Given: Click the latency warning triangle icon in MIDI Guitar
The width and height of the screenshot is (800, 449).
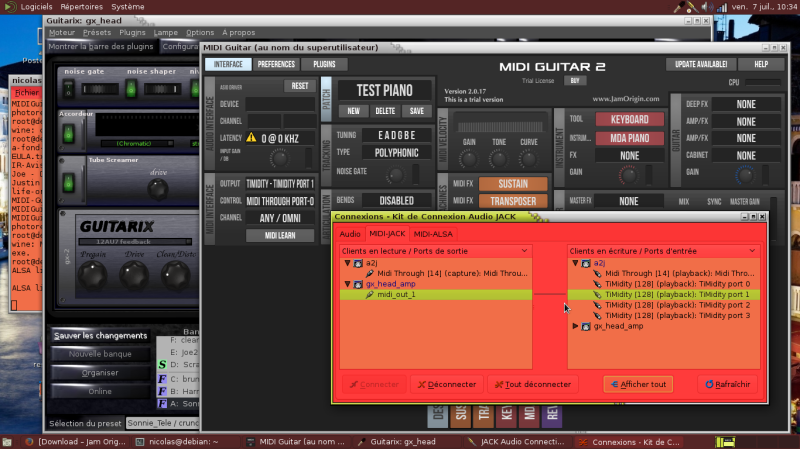Looking at the screenshot, I should tap(251, 137).
